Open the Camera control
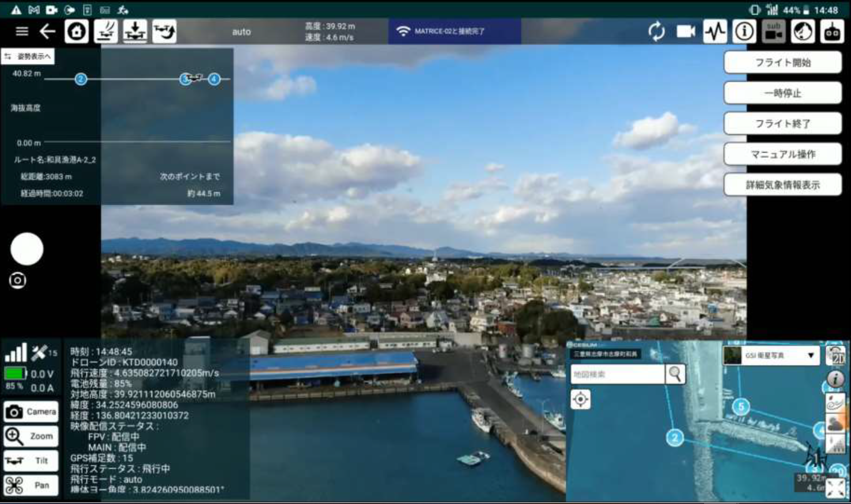The image size is (851, 504). point(31,412)
